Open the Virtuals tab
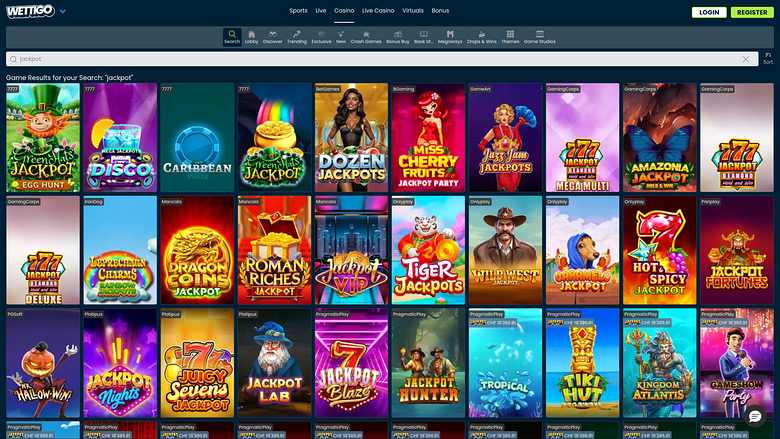Image resolution: width=780 pixels, height=439 pixels. 413,10
